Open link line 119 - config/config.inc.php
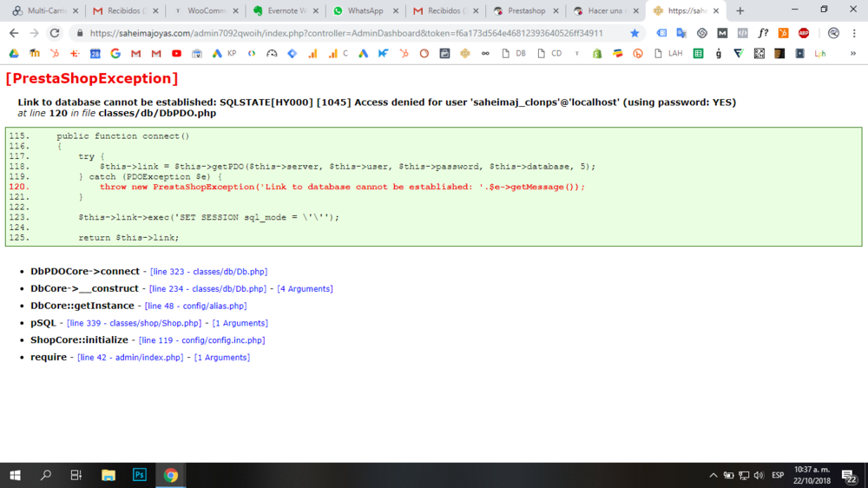868x488 pixels. click(201, 340)
